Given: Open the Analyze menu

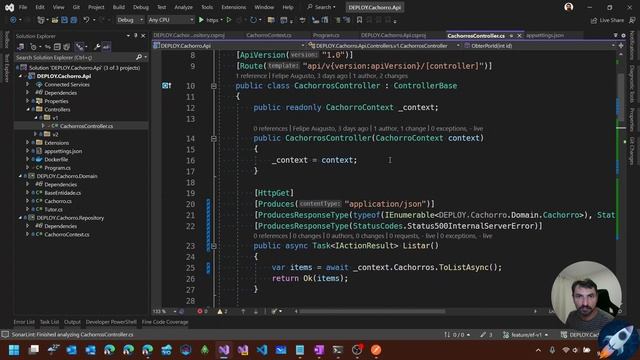Looking at the screenshot, I should 183,7.
